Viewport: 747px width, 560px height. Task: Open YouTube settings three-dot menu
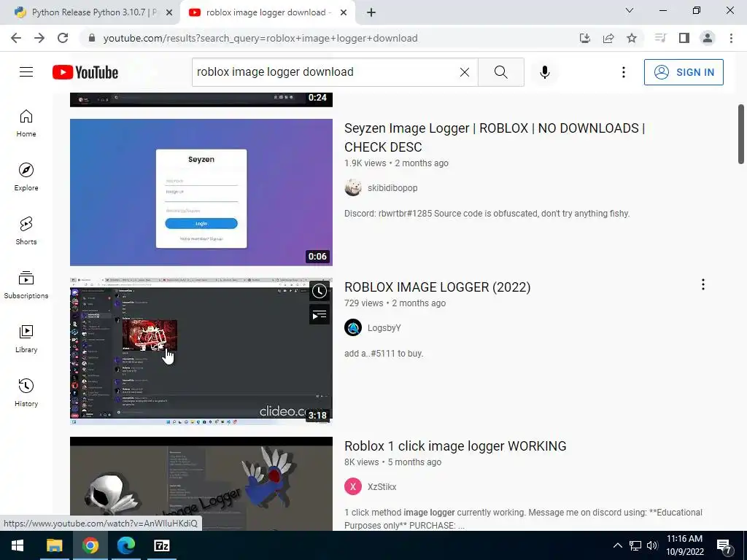coord(624,72)
